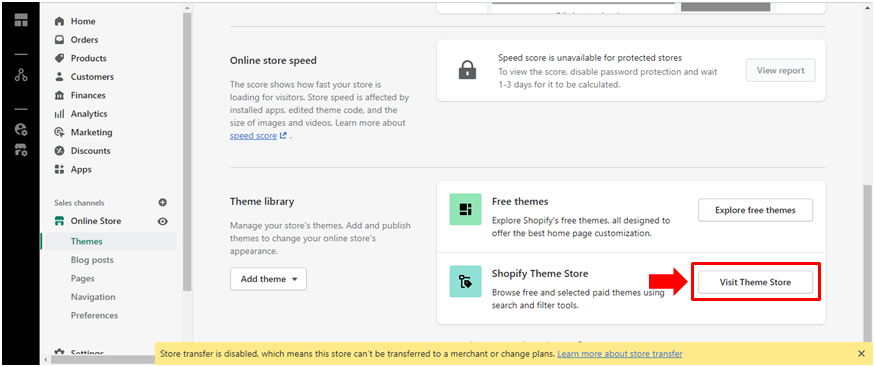Click external link icon beside speed score
Viewport: 875px width, 367px height.
[283, 136]
